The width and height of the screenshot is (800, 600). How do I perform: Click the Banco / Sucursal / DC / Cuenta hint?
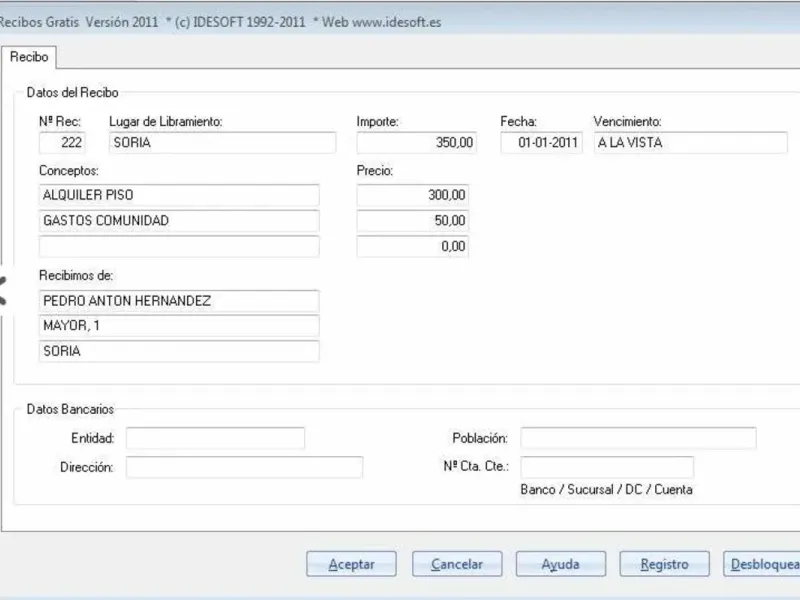pos(606,490)
